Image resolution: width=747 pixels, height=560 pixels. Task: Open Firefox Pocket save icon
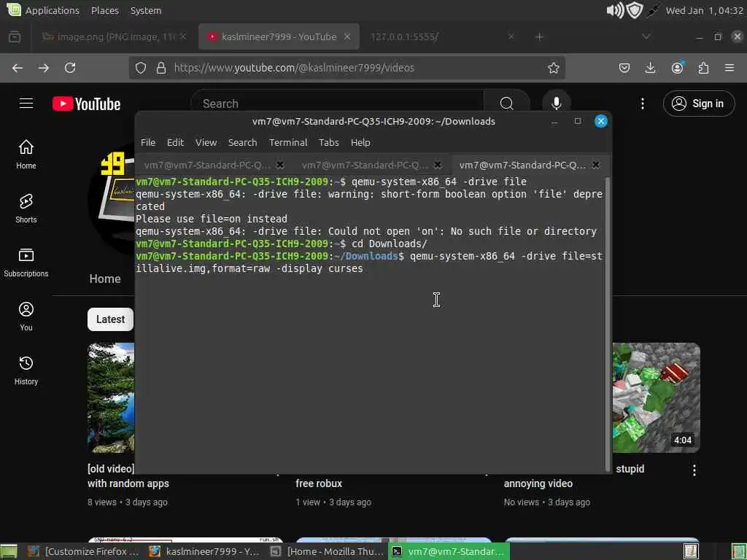(x=624, y=68)
